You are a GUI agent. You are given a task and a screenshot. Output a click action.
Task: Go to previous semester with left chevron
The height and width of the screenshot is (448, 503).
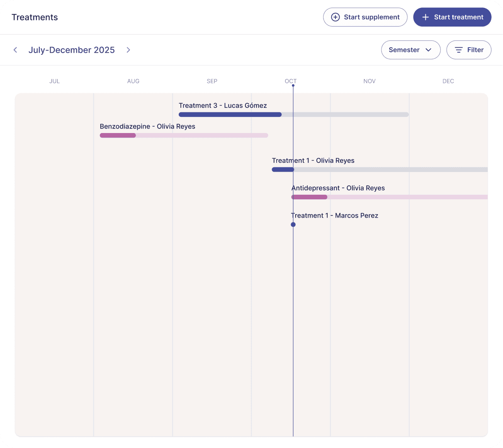(15, 50)
